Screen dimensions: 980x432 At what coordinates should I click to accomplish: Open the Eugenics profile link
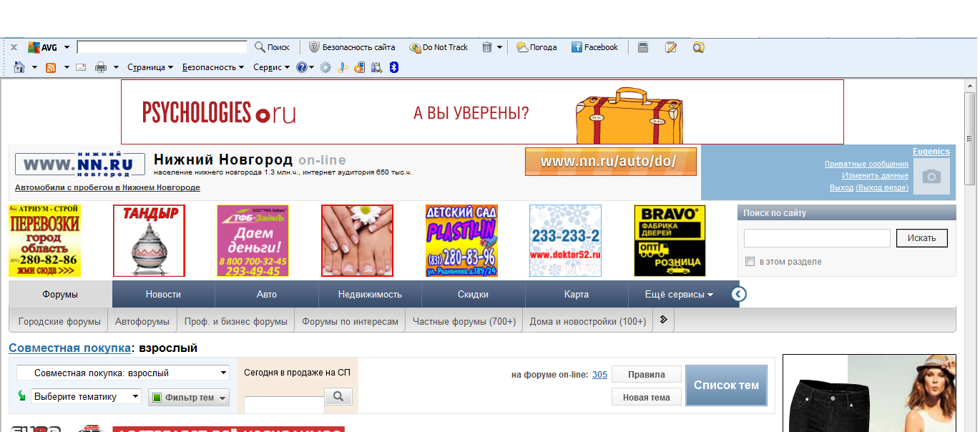tap(931, 152)
